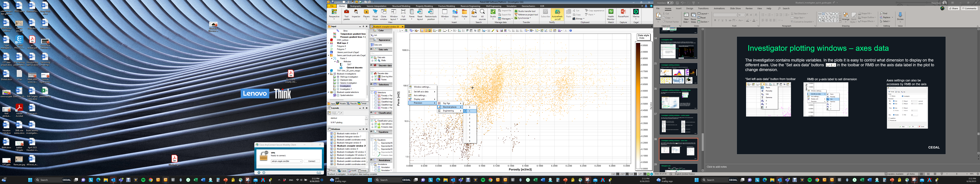Toggle the AutoSave switch in PowerPoint
The image size is (980, 184).
(670, 3)
